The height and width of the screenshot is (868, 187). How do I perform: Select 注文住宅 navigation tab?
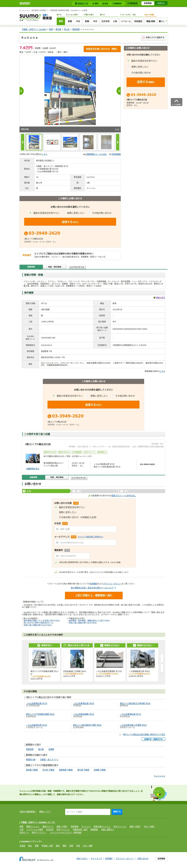pos(105,21)
